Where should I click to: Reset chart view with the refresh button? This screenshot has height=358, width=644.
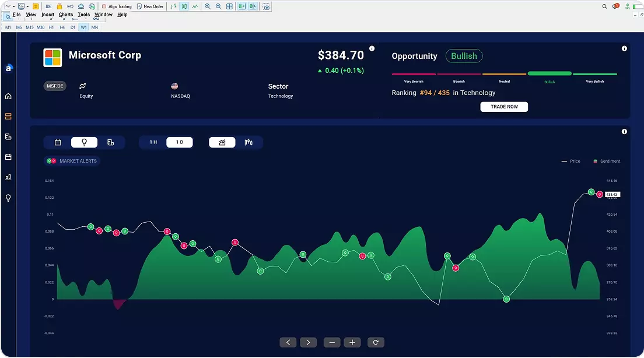click(x=376, y=342)
